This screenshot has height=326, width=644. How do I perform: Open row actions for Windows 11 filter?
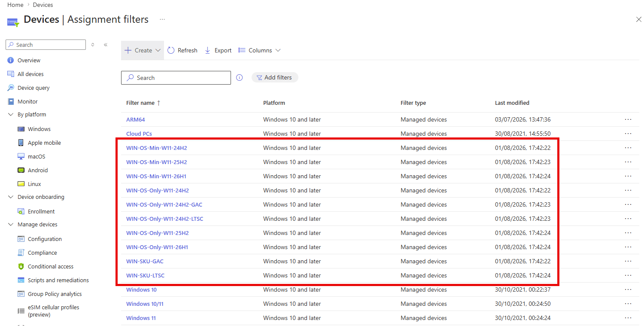[x=628, y=318]
